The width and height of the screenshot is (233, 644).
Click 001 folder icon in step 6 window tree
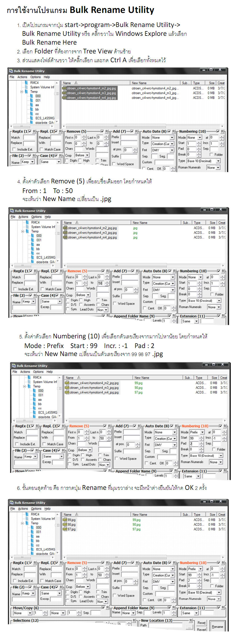pos(32,532)
